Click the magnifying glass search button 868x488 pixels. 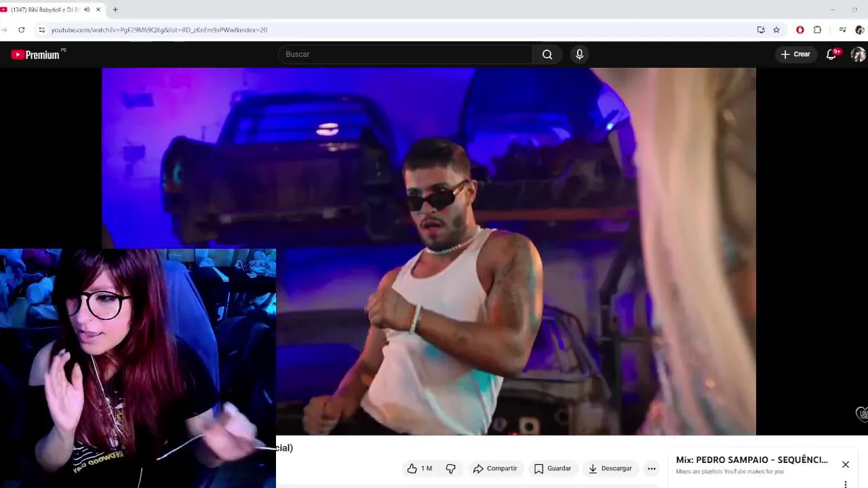547,54
